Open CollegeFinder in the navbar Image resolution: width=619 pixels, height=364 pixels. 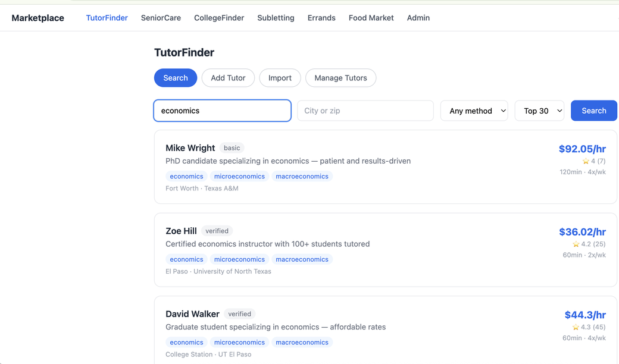(x=219, y=18)
